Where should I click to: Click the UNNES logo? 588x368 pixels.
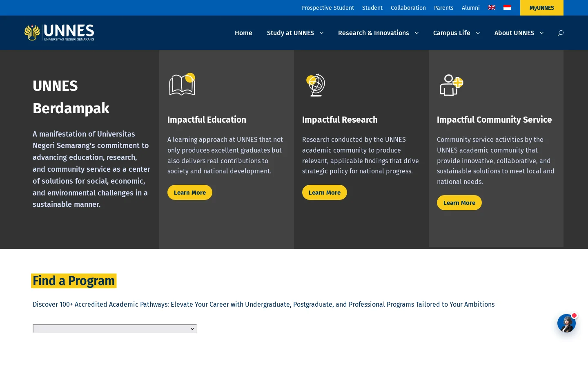59,33
